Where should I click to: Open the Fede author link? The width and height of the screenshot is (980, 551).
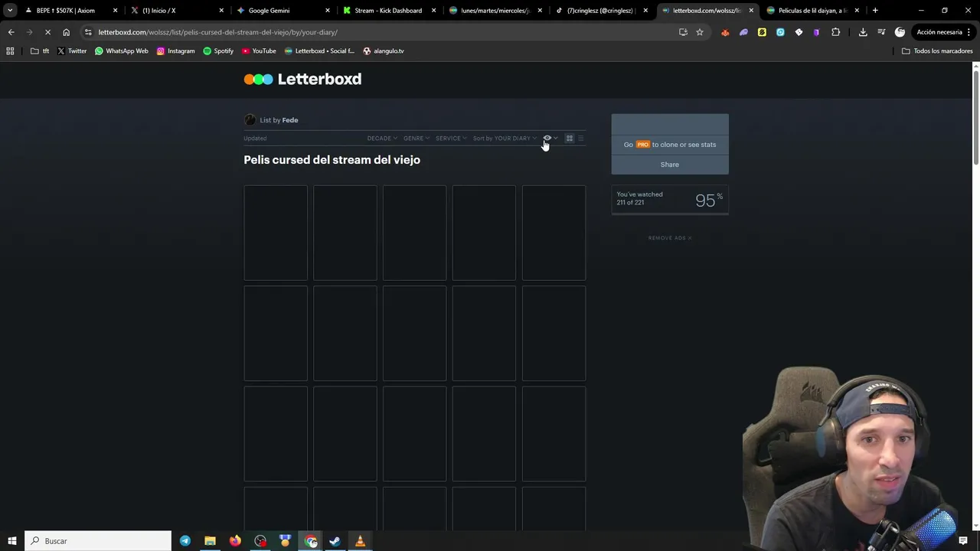tap(290, 120)
